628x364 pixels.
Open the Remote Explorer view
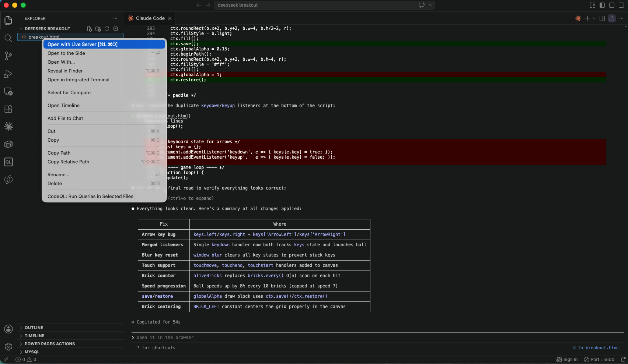point(8,91)
